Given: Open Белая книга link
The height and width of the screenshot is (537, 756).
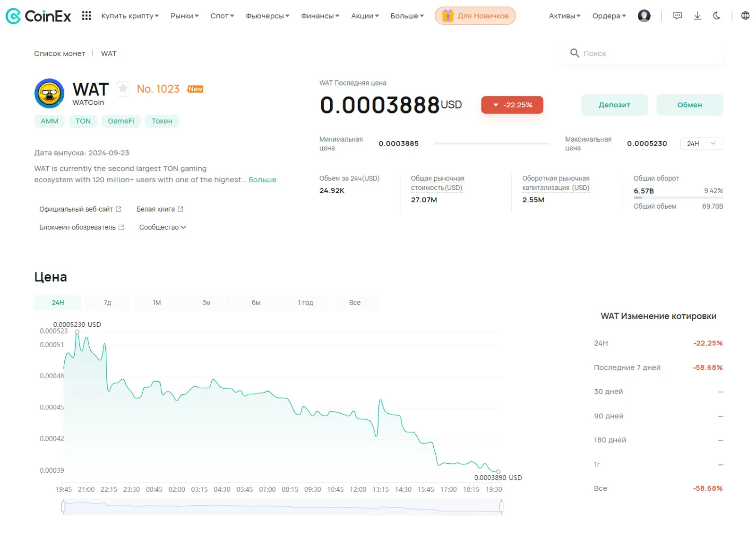Looking at the screenshot, I should point(160,209).
